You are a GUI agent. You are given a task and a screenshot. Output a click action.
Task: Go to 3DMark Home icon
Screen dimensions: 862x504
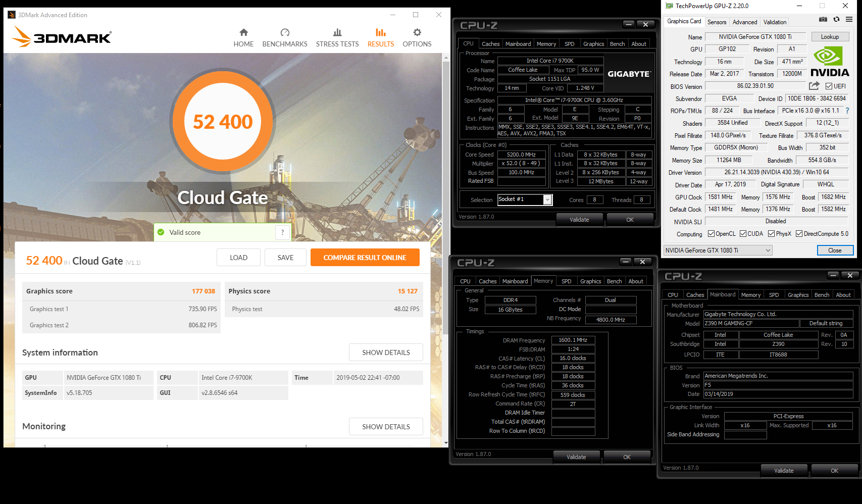[x=243, y=32]
